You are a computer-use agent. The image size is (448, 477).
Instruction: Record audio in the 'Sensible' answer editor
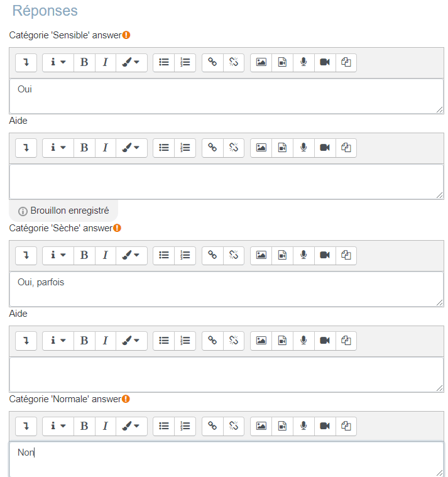pyautogui.click(x=303, y=62)
